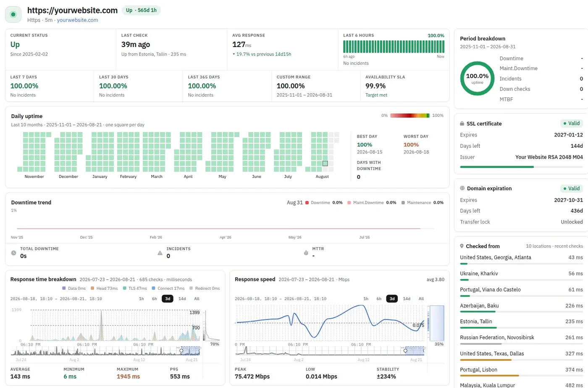The height and width of the screenshot is (388, 588).
Task: Show All range in Response speed chart
Action: (x=421, y=299)
